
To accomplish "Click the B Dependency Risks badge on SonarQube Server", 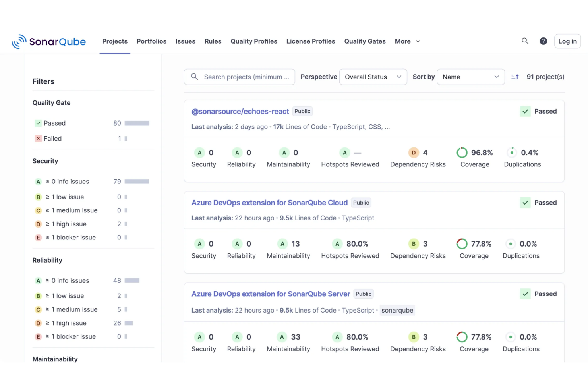I will pos(414,337).
